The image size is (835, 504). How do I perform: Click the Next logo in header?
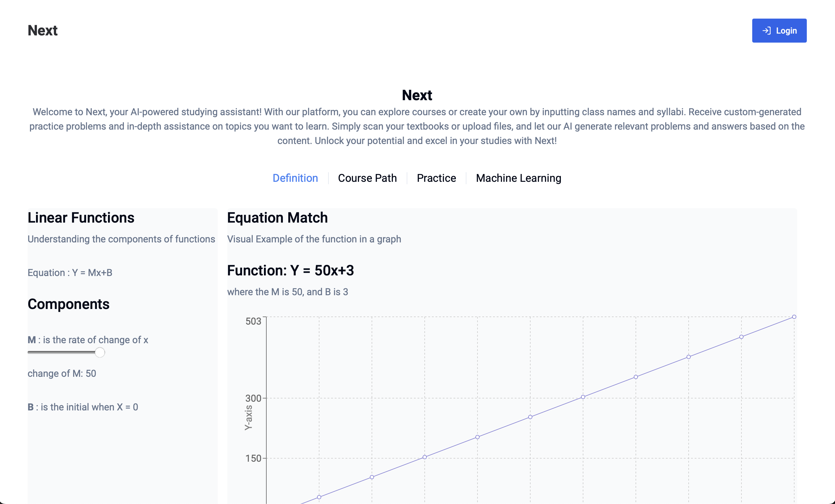pyautogui.click(x=42, y=31)
